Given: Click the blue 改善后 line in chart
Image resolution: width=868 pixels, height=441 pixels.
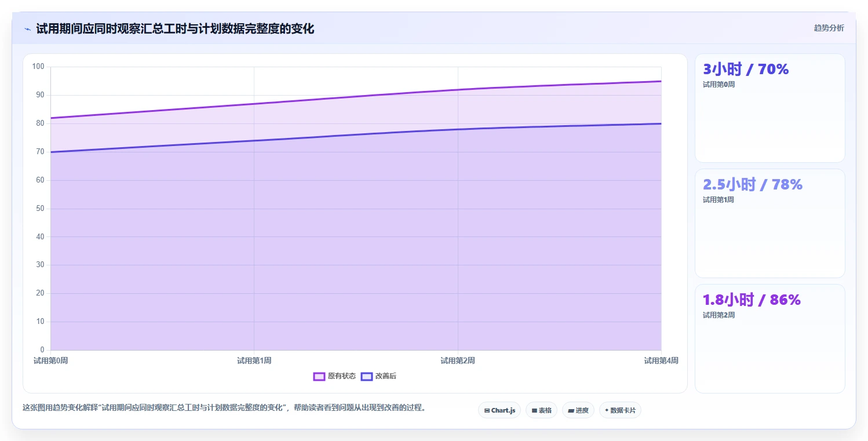Looking at the screenshot, I should click(x=356, y=136).
